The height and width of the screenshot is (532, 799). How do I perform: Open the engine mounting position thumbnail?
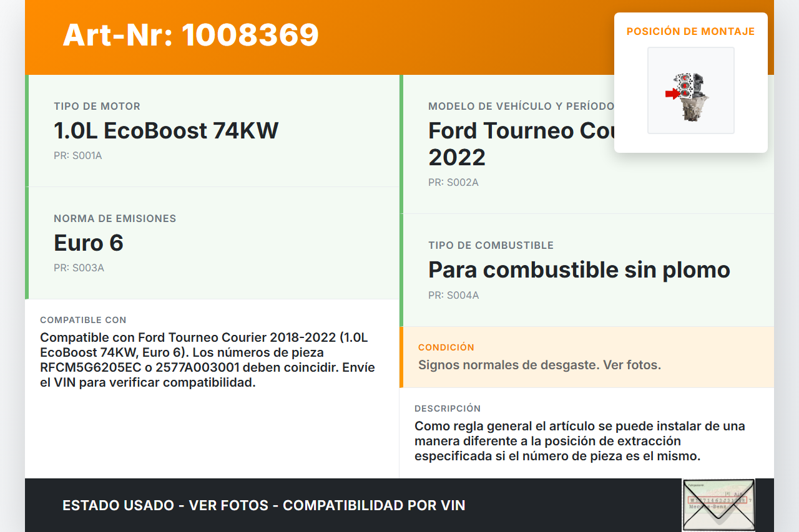691,90
